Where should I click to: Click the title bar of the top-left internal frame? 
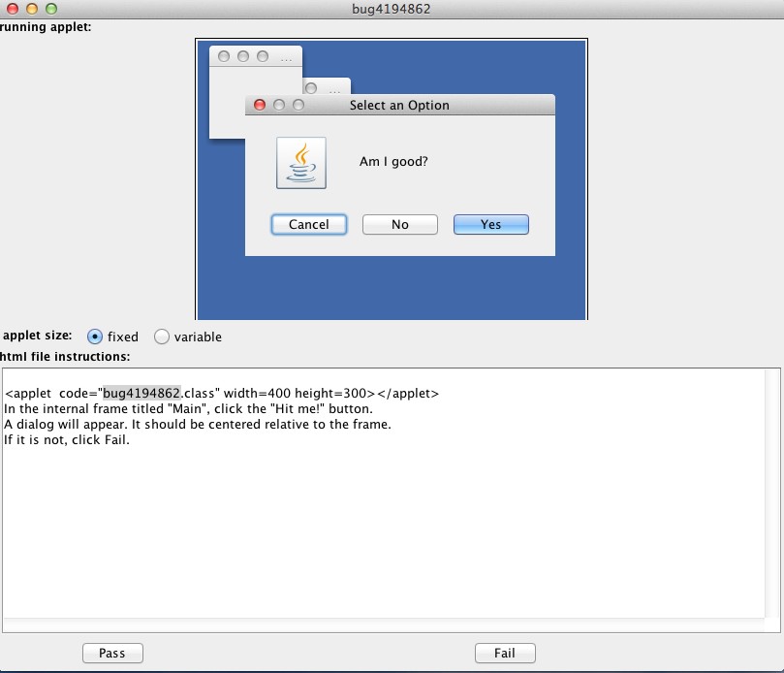pyautogui.click(x=256, y=56)
